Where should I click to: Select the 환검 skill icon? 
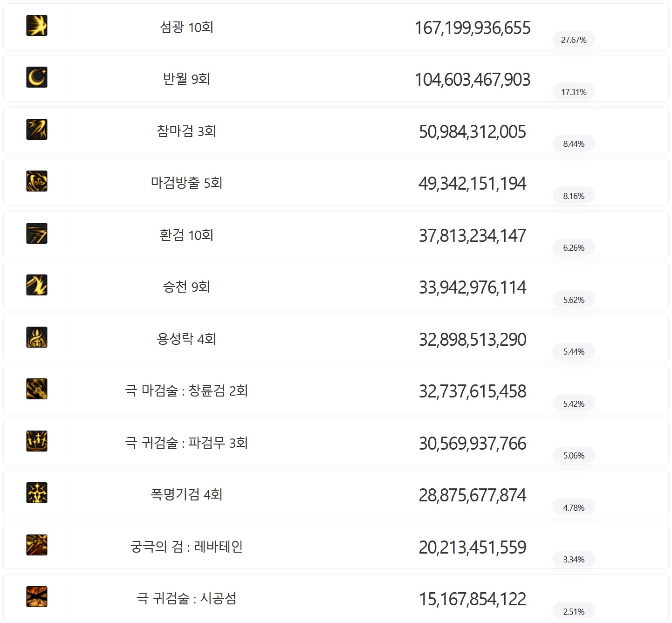[x=37, y=233]
